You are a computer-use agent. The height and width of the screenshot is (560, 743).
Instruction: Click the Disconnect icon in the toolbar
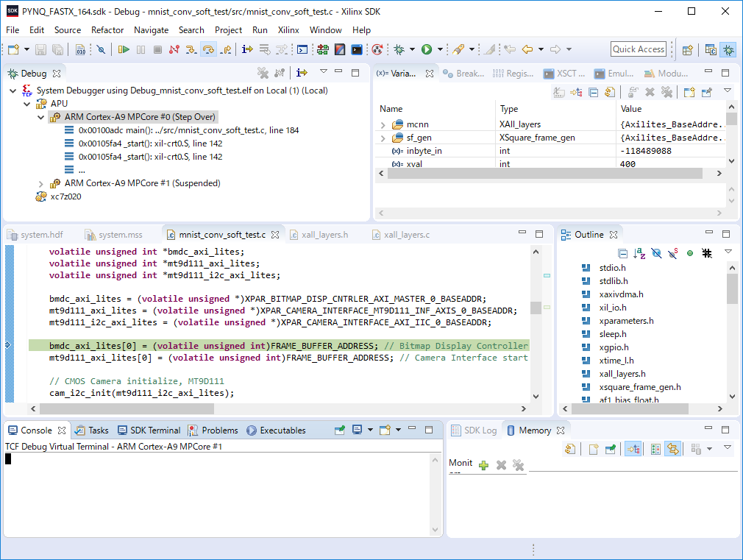(x=174, y=49)
